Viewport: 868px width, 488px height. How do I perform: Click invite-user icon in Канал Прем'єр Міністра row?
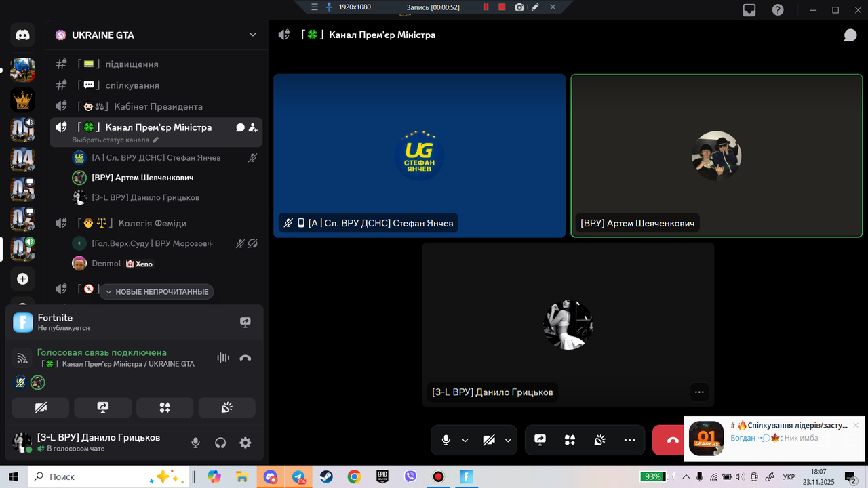point(253,127)
